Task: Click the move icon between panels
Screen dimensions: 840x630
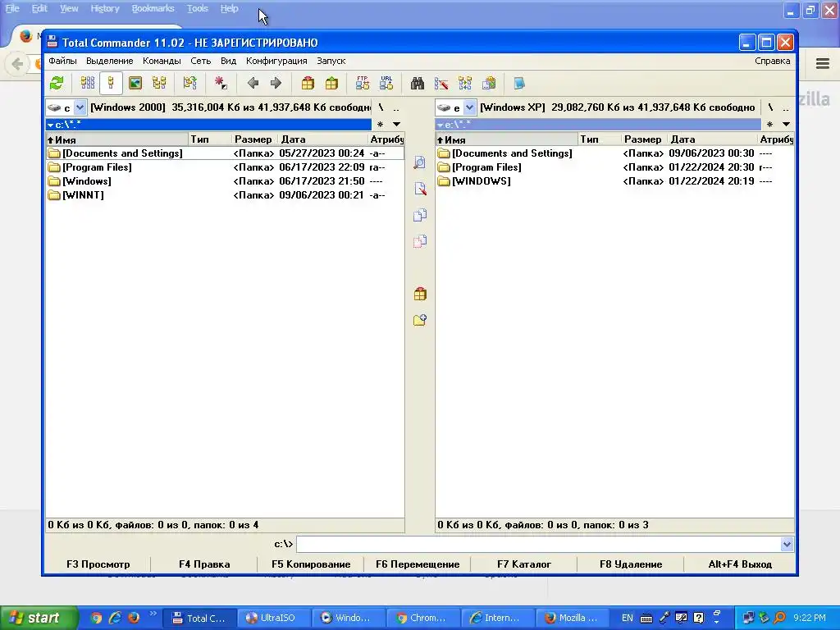Action: [420, 241]
